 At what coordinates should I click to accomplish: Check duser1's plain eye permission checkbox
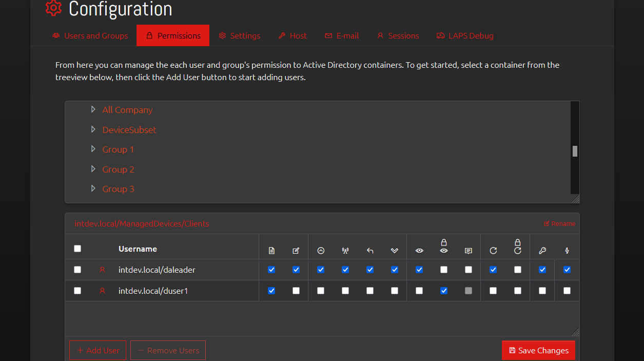pos(419,291)
